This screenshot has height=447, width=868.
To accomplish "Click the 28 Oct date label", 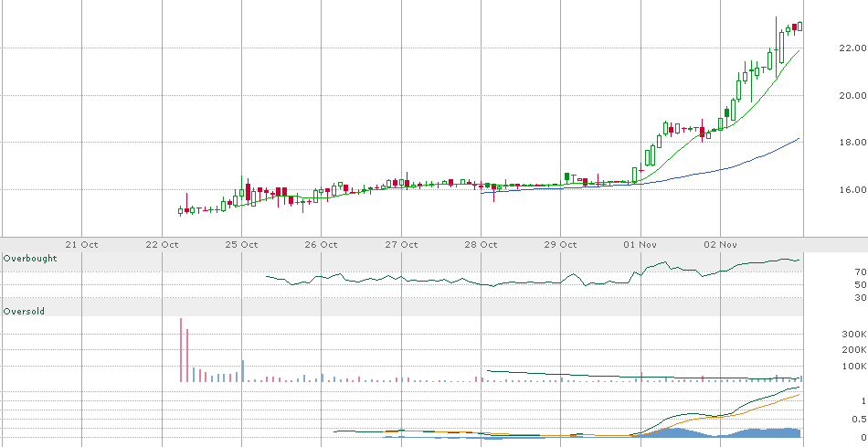I will (x=481, y=244).
